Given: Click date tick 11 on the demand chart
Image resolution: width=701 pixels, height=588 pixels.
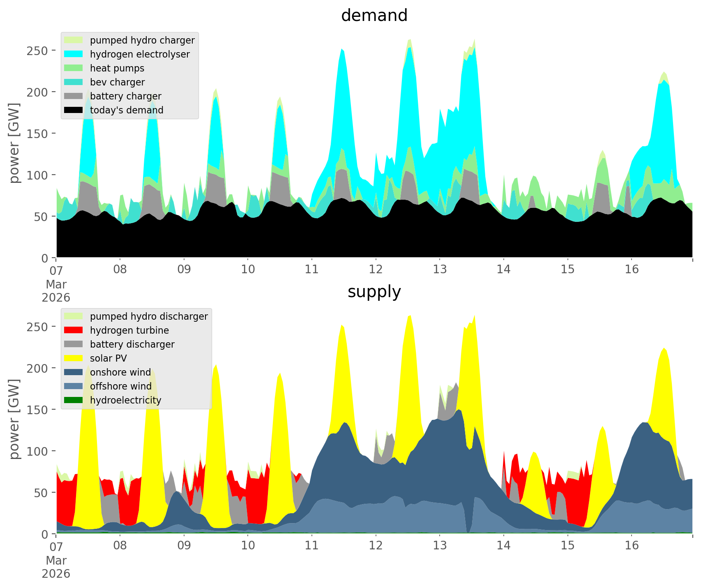Looking at the screenshot, I should (312, 270).
